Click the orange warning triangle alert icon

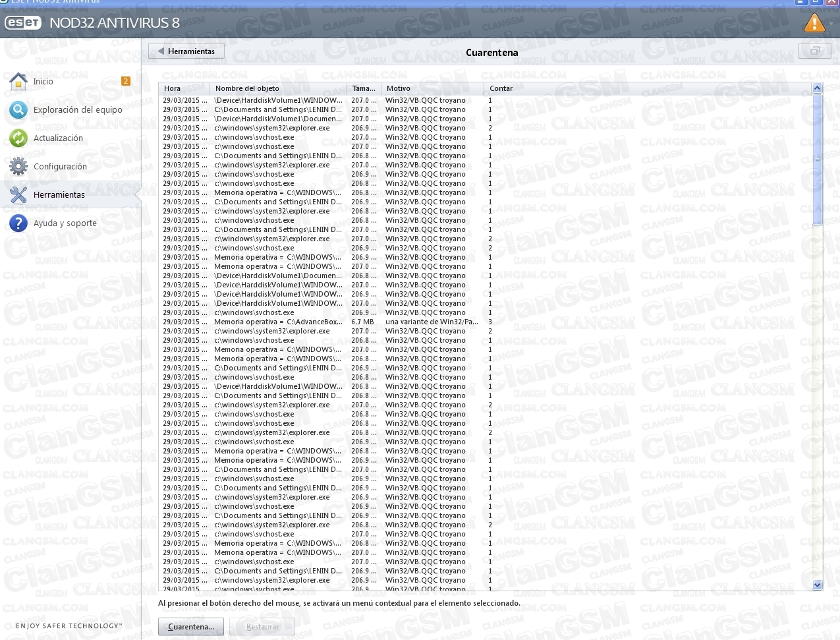tap(814, 23)
